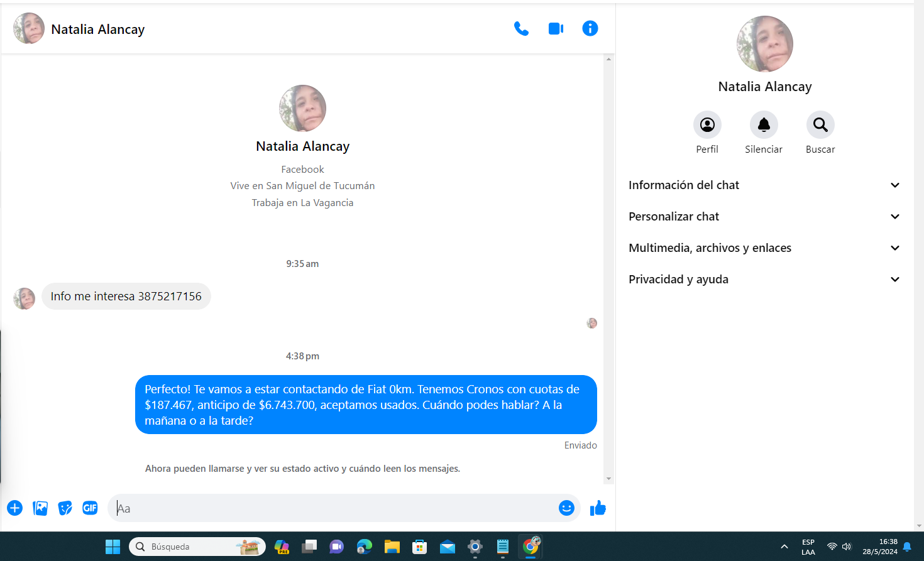
Task: Click the Aa message input field
Action: coord(333,508)
